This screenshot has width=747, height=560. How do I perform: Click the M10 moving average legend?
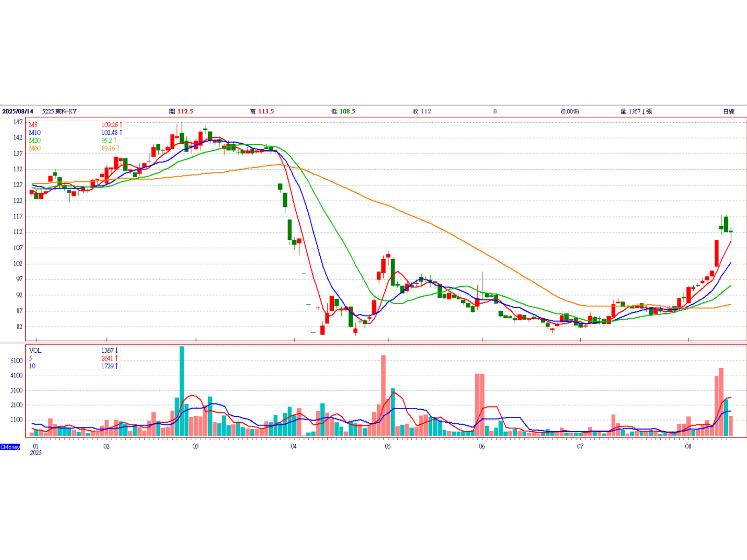(35, 133)
